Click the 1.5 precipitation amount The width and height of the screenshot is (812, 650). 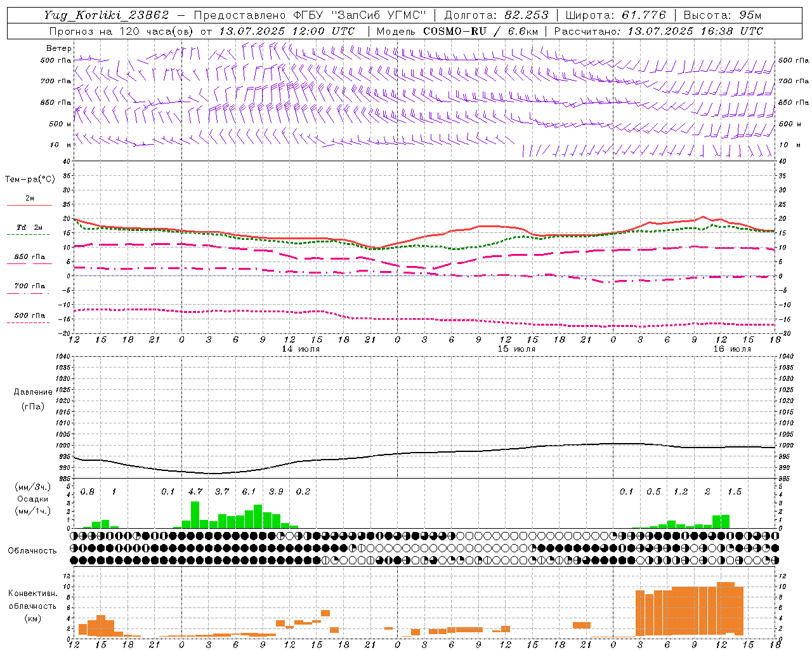pyautogui.click(x=735, y=491)
